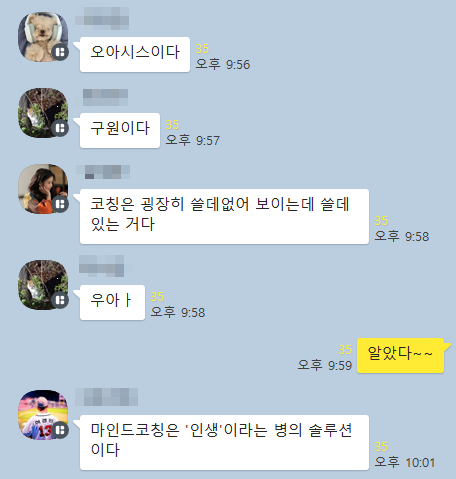Viewport: 456px width, 479px height.
Task: Click the baseball jersey number 13 avatar
Action: 43,415
